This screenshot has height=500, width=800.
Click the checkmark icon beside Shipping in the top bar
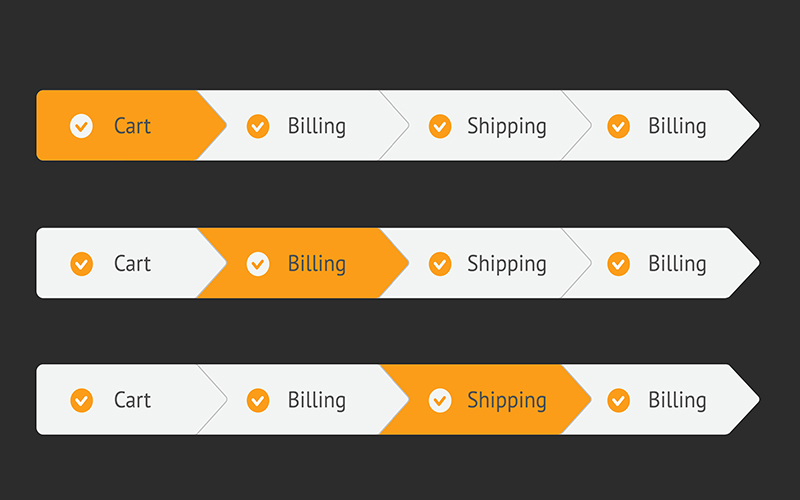(x=440, y=126)
